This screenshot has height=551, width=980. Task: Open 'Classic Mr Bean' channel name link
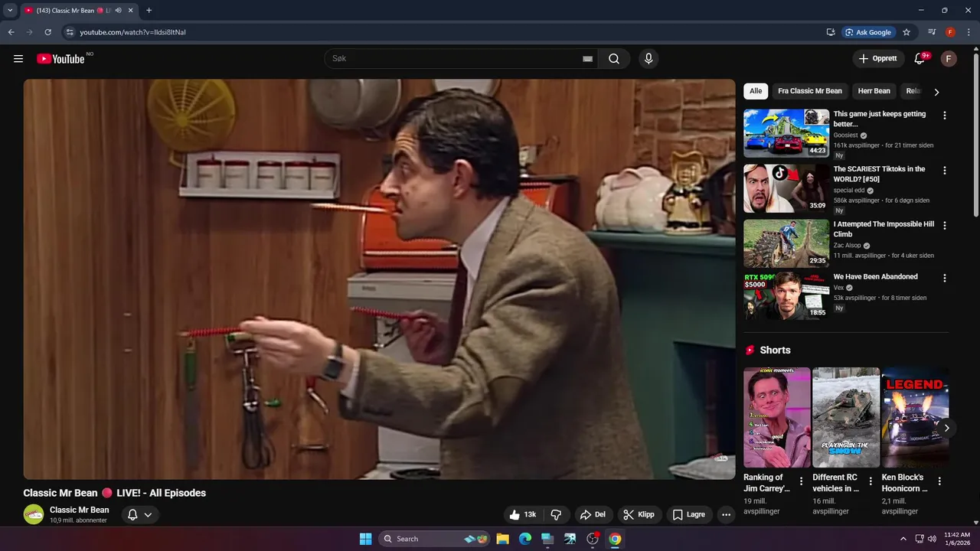pyautogui.click(x=80, y=510)
